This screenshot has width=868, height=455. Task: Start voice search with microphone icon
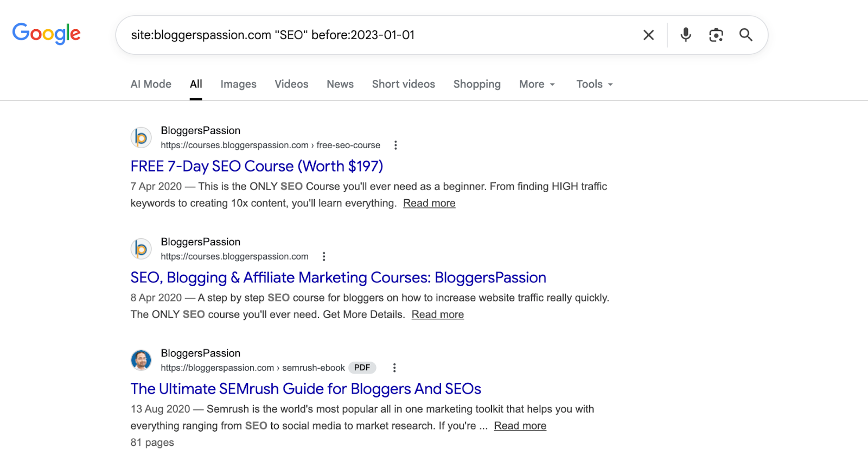686,35
